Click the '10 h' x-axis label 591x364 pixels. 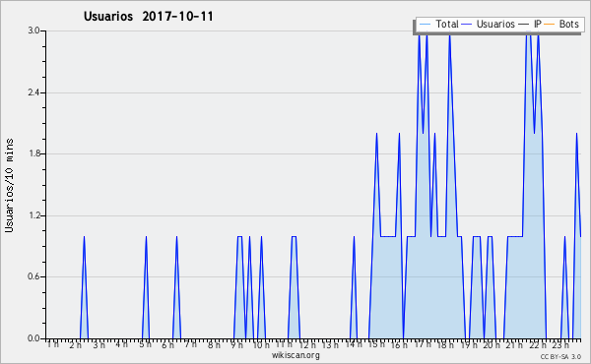pos(261,344)
